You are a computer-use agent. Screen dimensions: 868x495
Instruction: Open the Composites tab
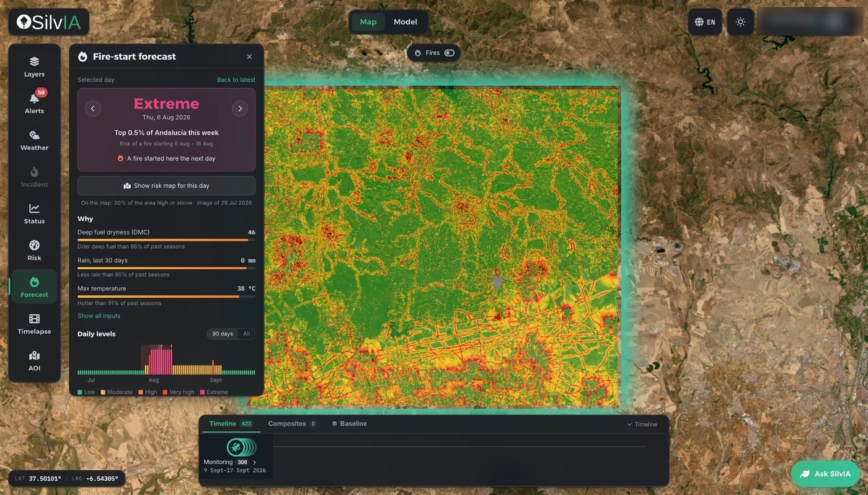292,424
